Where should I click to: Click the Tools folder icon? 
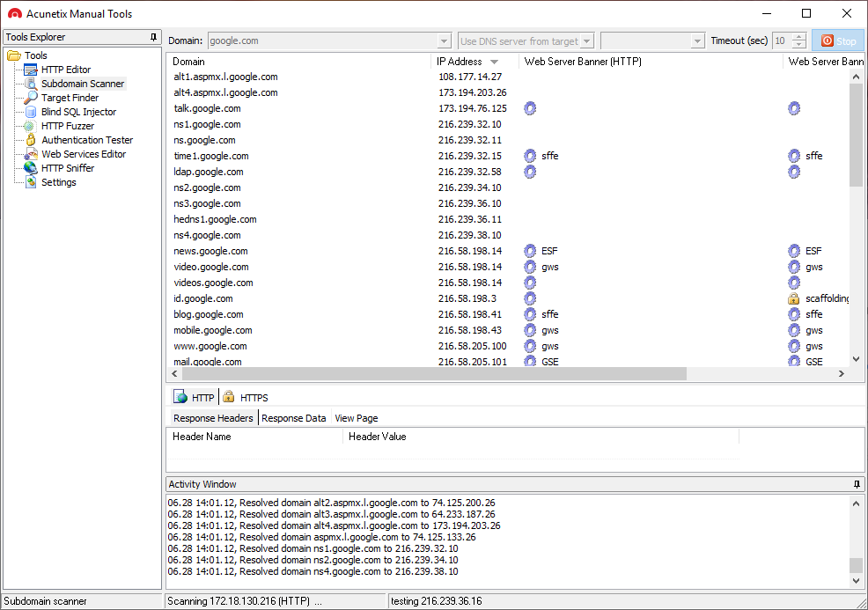14,55
